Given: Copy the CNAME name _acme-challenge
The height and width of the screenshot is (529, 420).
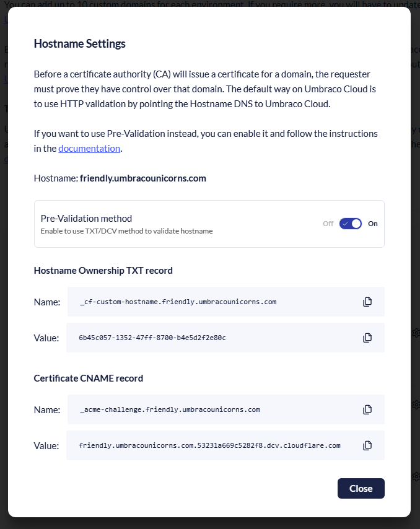Looking at the screenshot, I should tap(367, 409).
